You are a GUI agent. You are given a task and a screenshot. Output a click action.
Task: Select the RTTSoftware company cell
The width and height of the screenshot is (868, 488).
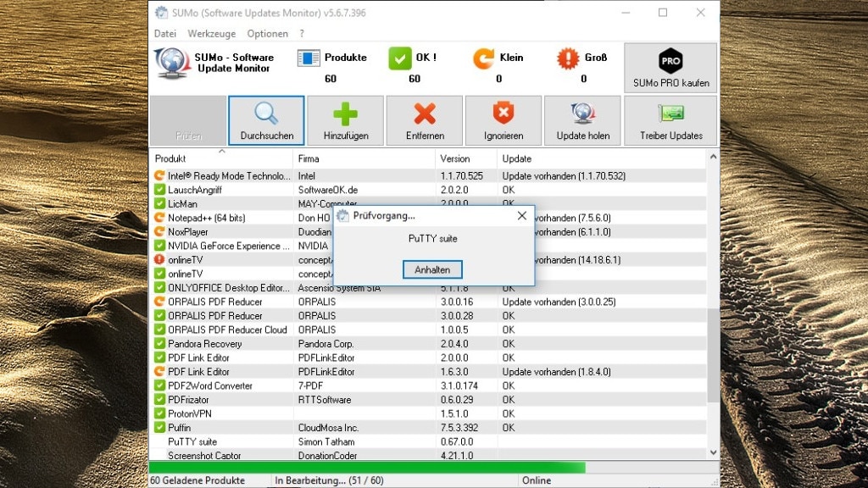click(325, 400)
